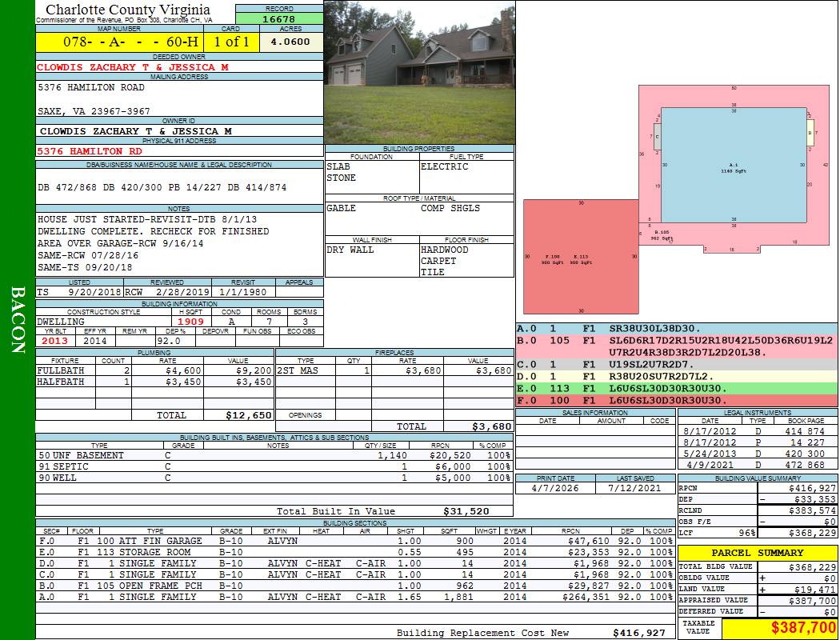The image size is (840, 640).
Task: Click physical 911 address 5376 HAMILTON RD
Action: [90, 151]
